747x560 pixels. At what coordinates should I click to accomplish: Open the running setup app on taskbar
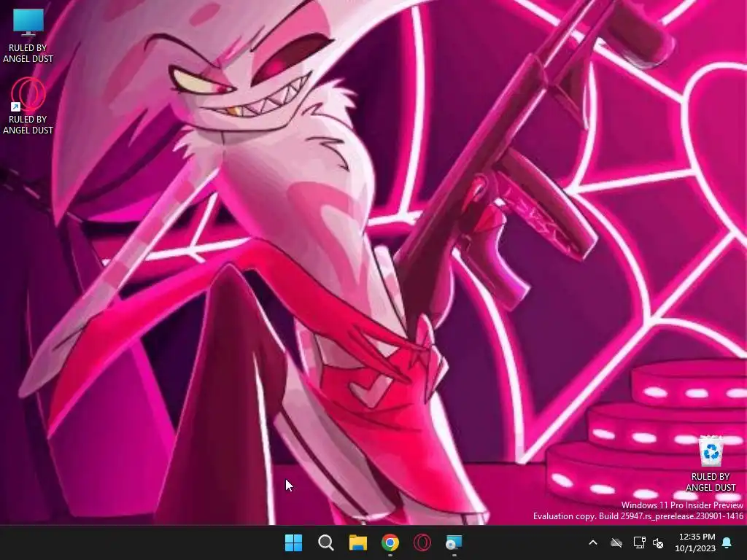(x=454, y=542)
